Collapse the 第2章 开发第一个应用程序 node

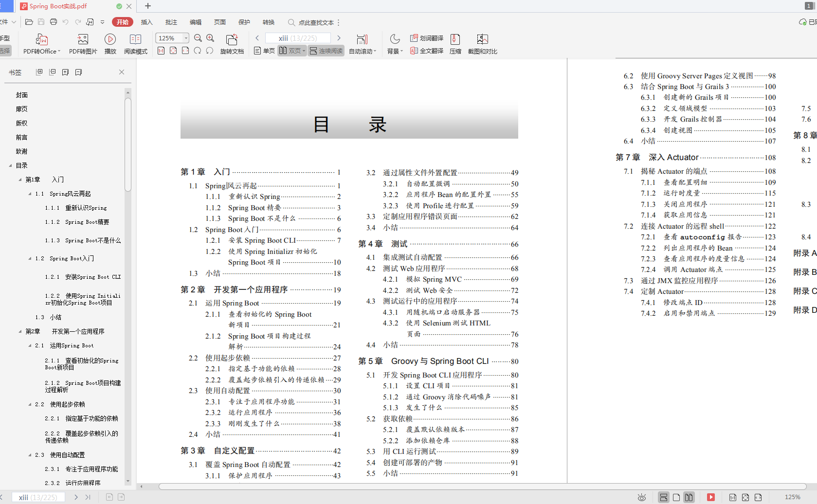[20, 331]
